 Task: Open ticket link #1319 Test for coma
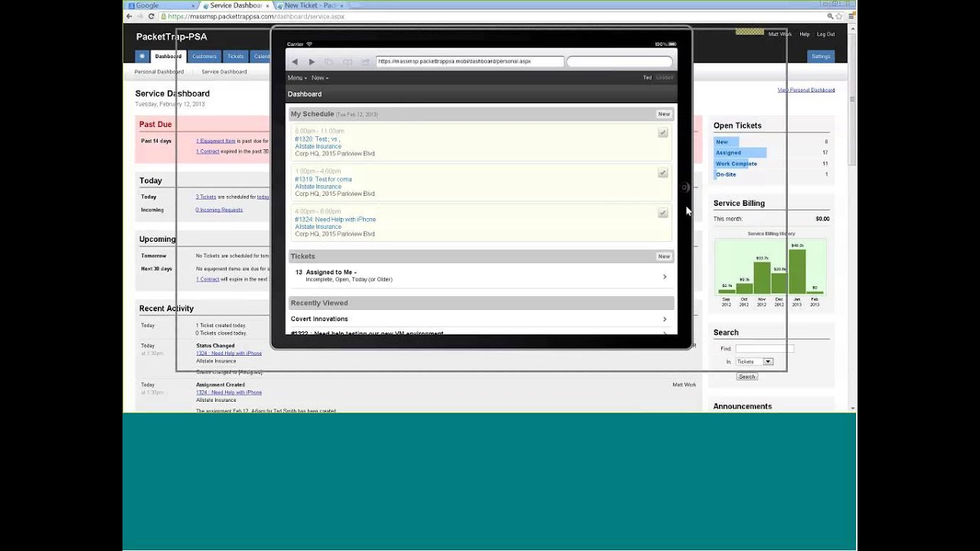pyautogui.click(x=323, y=180)
